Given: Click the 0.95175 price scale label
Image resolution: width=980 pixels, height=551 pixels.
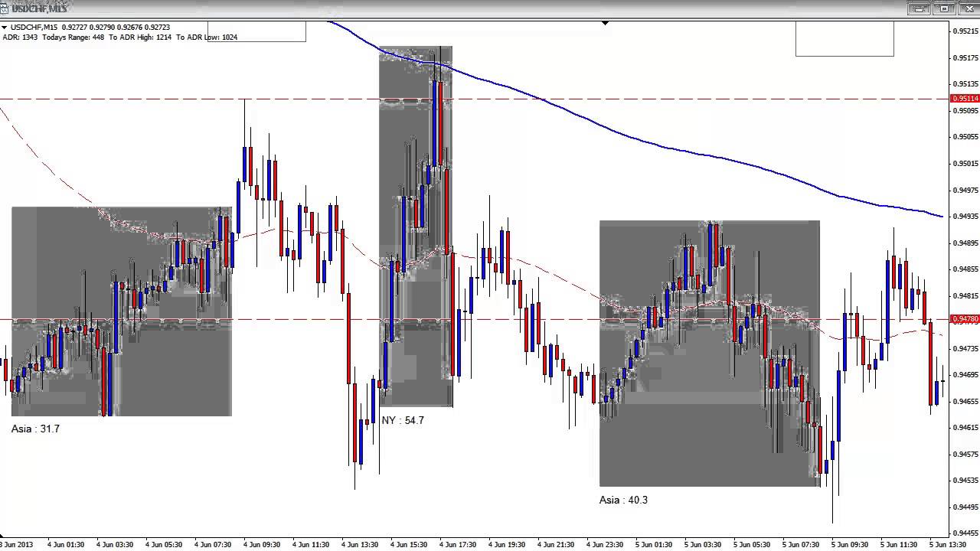Looking at the screenshot, I should click(966, 58).
